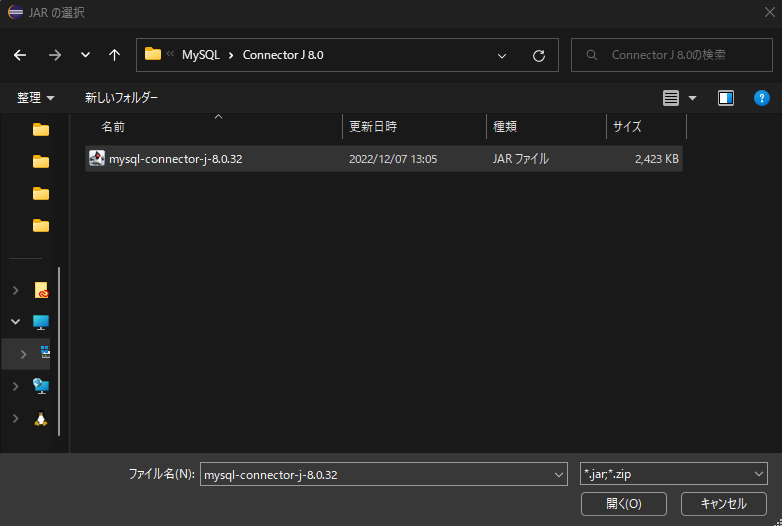Select the Linux penguin sidebar icon
This screenshot has height=526, width=782.
pyautogui.click(x=41, y=418)
